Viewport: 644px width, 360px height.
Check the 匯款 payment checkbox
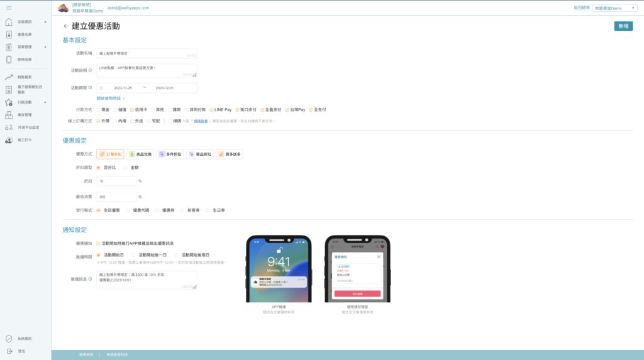point(170,110)
